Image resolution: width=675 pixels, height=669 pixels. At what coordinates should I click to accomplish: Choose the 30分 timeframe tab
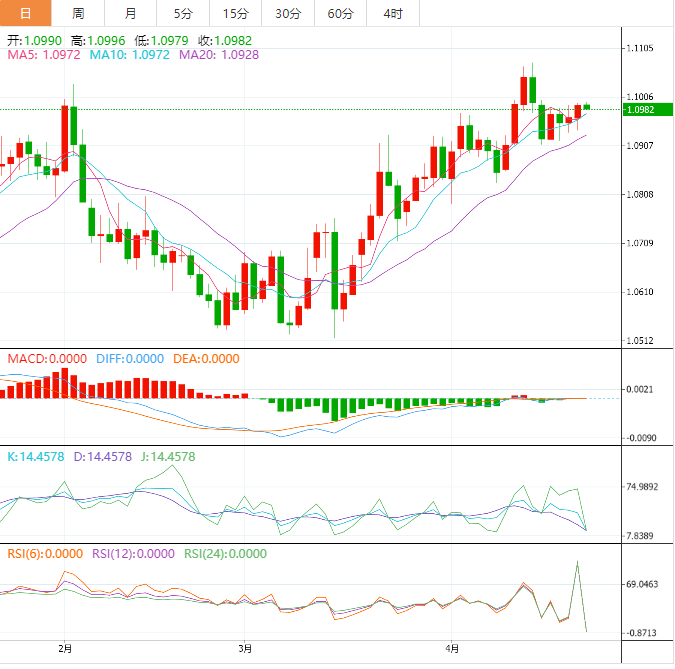point(287,13)
